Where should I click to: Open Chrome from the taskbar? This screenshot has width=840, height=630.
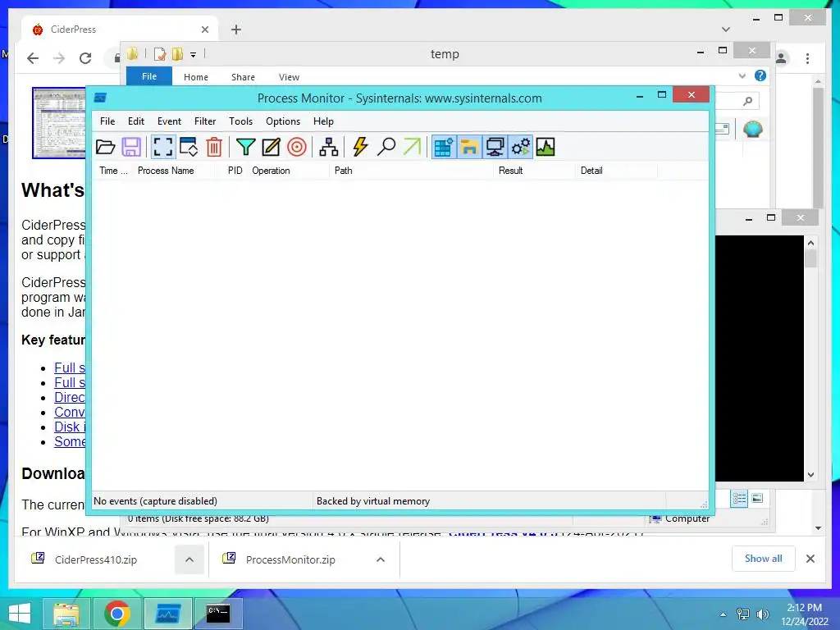click(116, 614)
